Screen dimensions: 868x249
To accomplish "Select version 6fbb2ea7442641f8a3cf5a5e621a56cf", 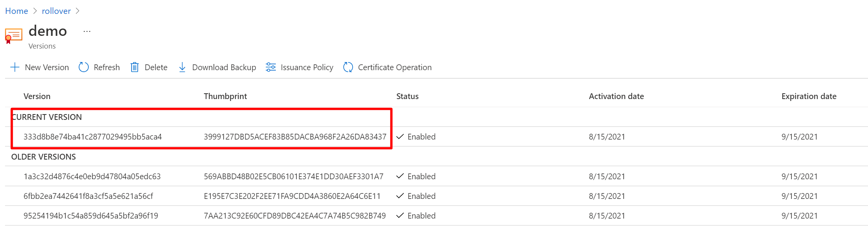I will (88, 196).
